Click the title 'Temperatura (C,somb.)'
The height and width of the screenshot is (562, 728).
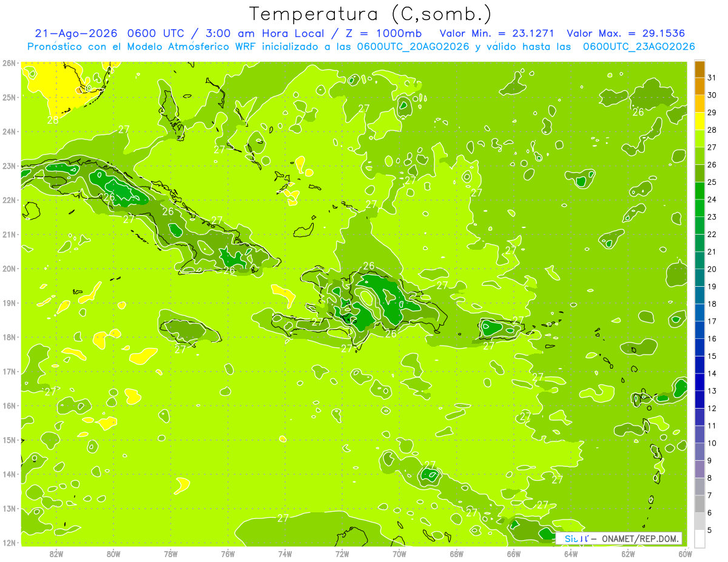pyautogui.click(x=370, y=14)
